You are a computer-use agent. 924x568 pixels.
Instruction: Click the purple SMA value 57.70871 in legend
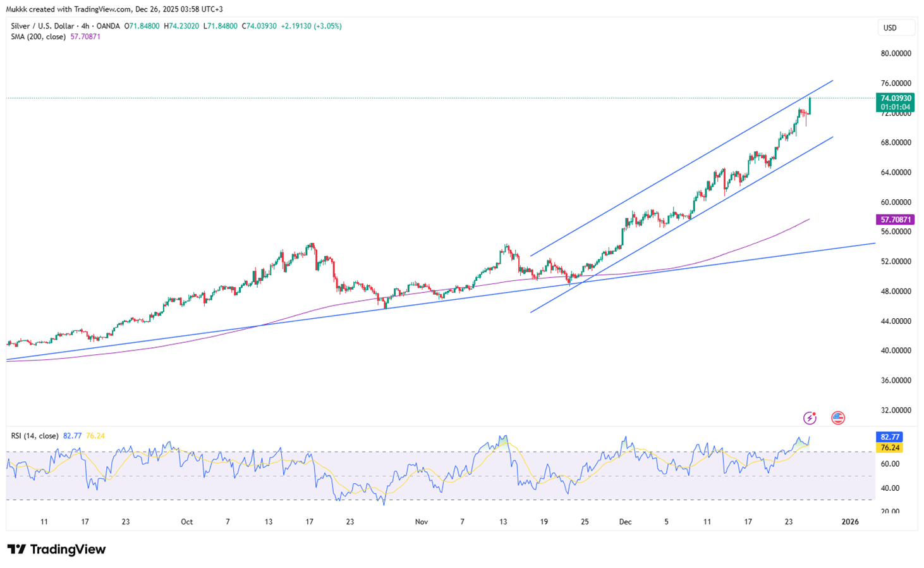(x=85, y=37)
